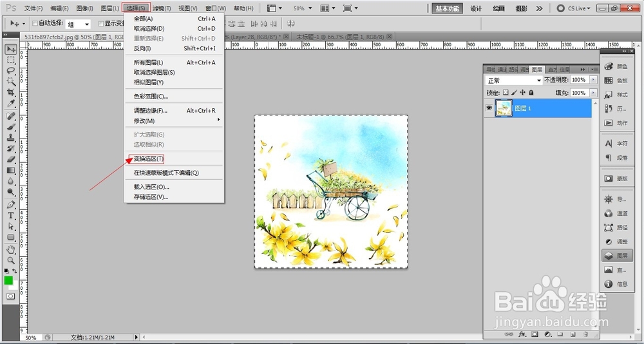This screenshot has height=344, width=644.
Task: Choose 反向(I) from the Select menu
Action: click(x=175, y=48)
